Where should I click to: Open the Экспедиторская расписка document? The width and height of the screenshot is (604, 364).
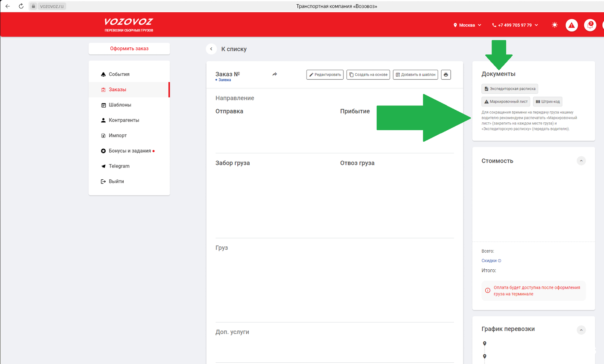click(x=510, y=89)
